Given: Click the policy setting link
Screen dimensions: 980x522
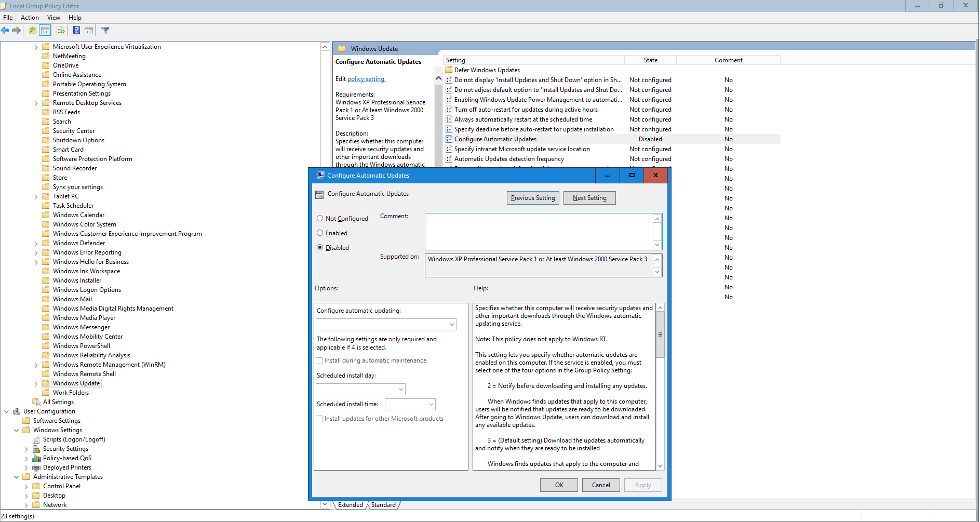Looking at the screenshot, I should tap(366, 79).
